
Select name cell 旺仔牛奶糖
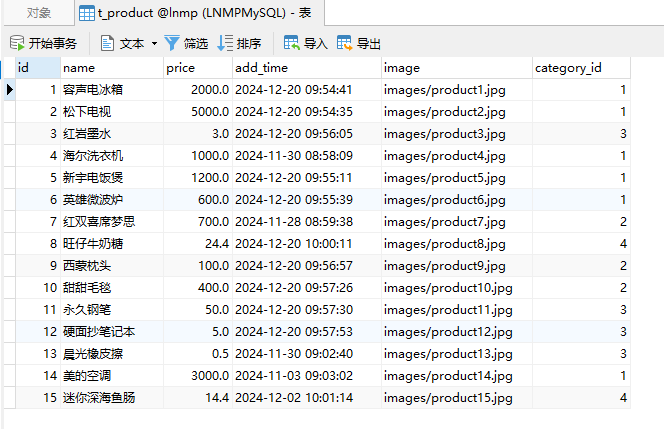[112, 244]
